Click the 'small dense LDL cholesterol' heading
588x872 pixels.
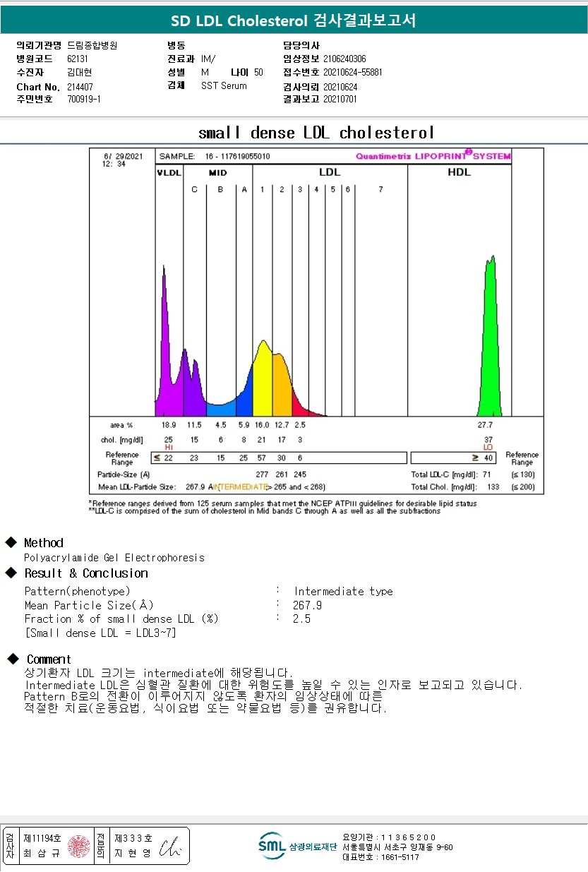point(316,132)
